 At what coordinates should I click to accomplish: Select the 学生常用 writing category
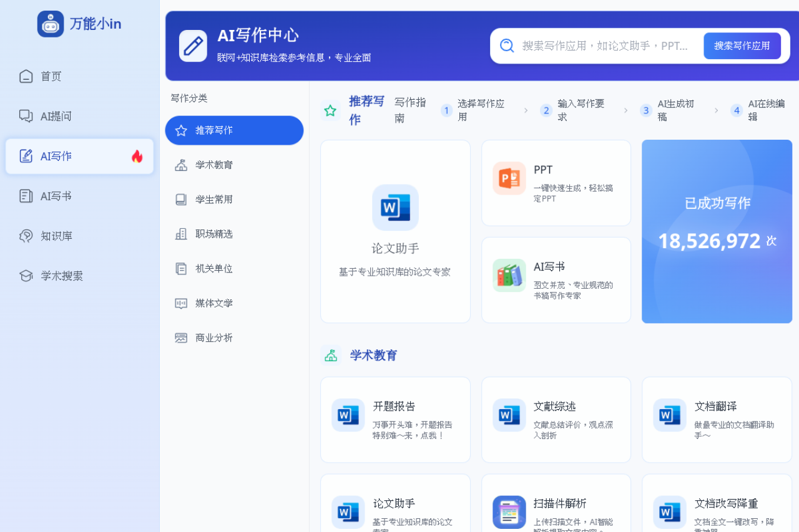(x=234, y=200)
